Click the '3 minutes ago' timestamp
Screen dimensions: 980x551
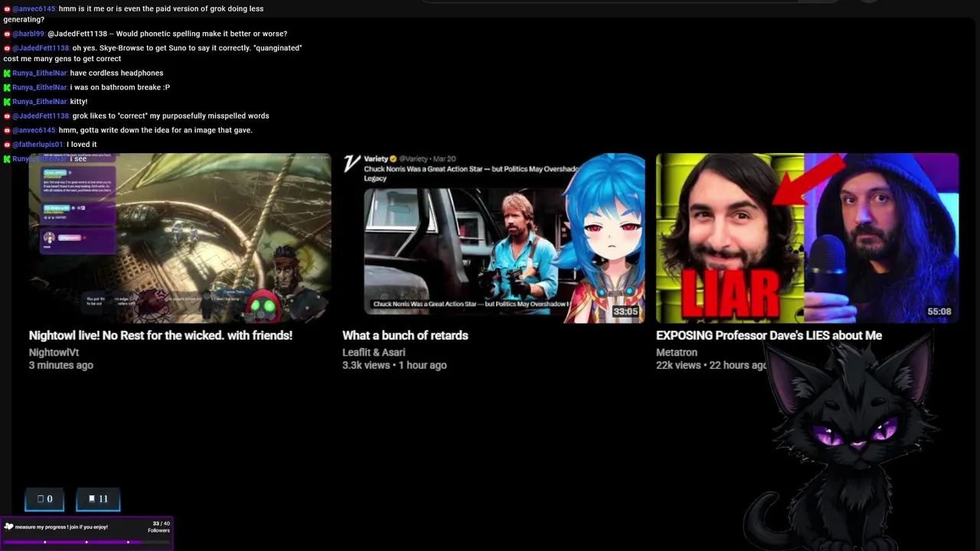60,365
